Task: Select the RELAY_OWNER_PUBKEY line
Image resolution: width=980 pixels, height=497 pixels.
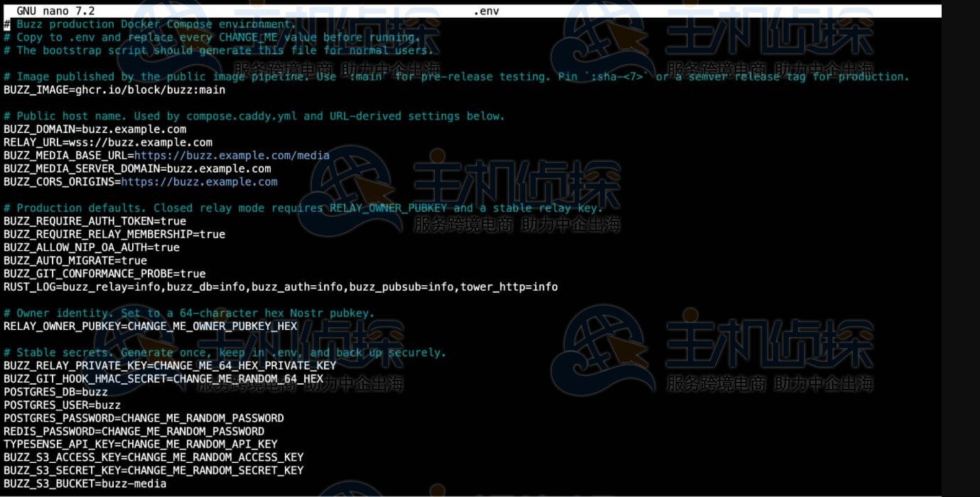Action: [151, 326]
